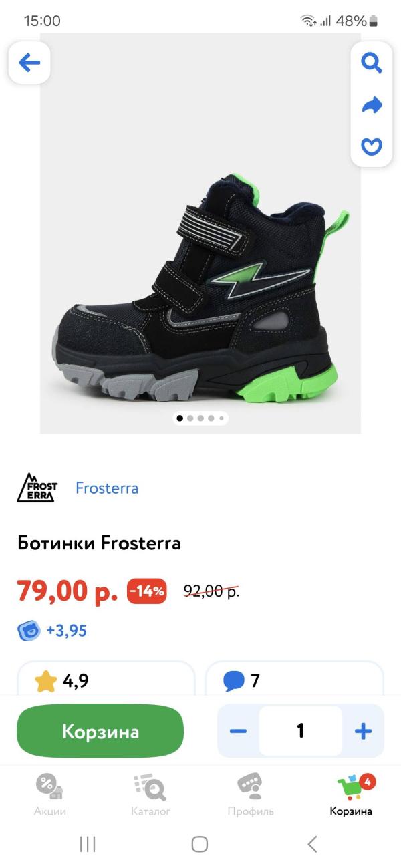Screen dimensions: 401x868
Task: Select the second image pagination dot
Action: pos(190,418)
